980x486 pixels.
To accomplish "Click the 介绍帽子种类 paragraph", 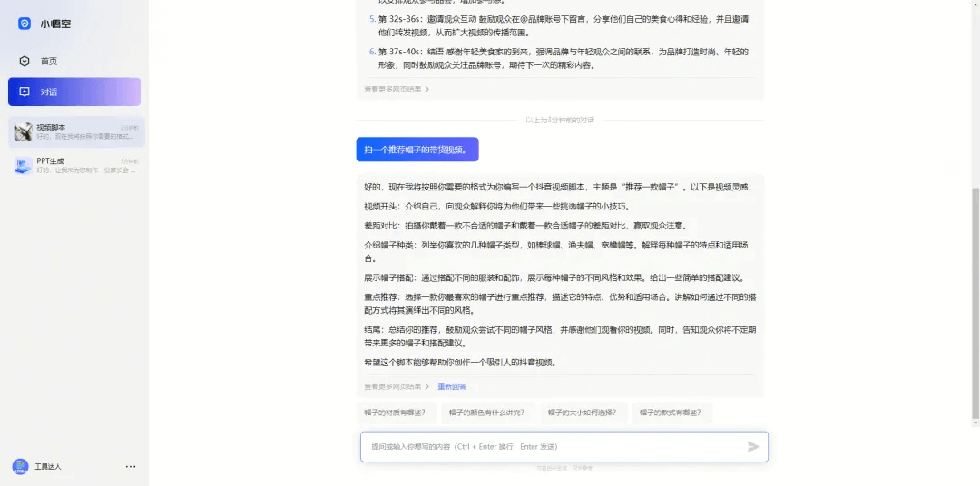I will click(x=556, y=251).
